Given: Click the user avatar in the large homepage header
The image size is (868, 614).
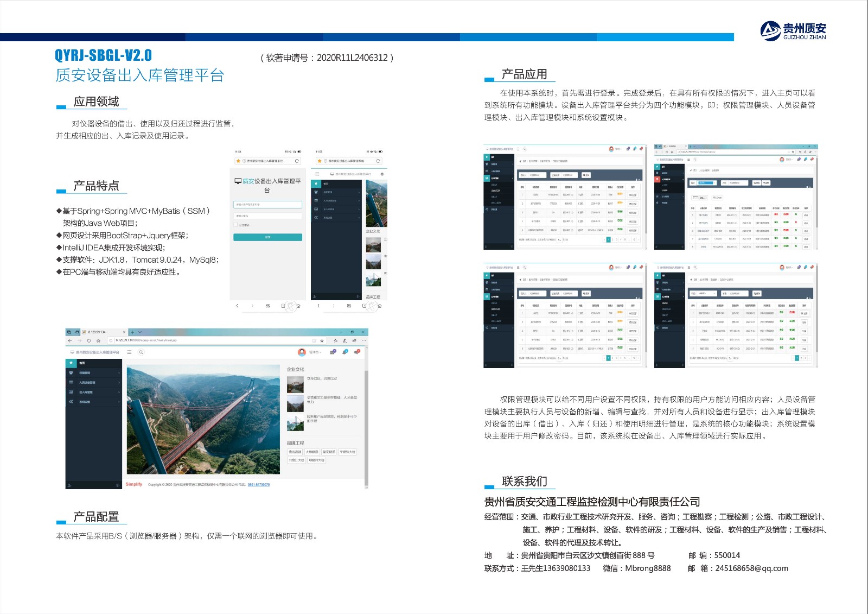Looking at the screenshot, I should coord(302,352).
